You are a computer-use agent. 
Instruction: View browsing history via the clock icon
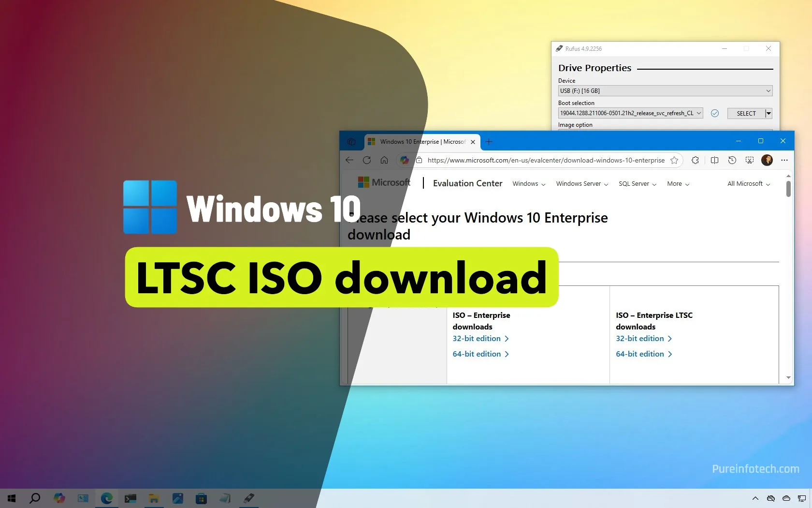coord(732,160)
